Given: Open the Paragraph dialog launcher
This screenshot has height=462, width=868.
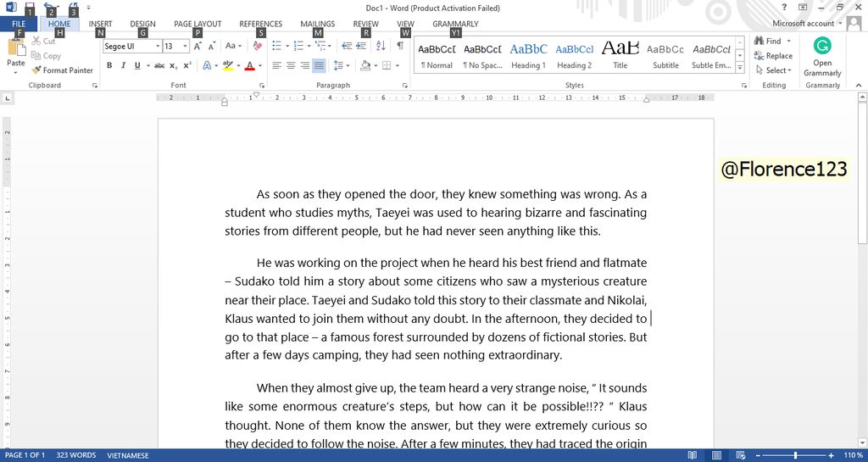Looking at the screenshot, I should tap(404, 86).
